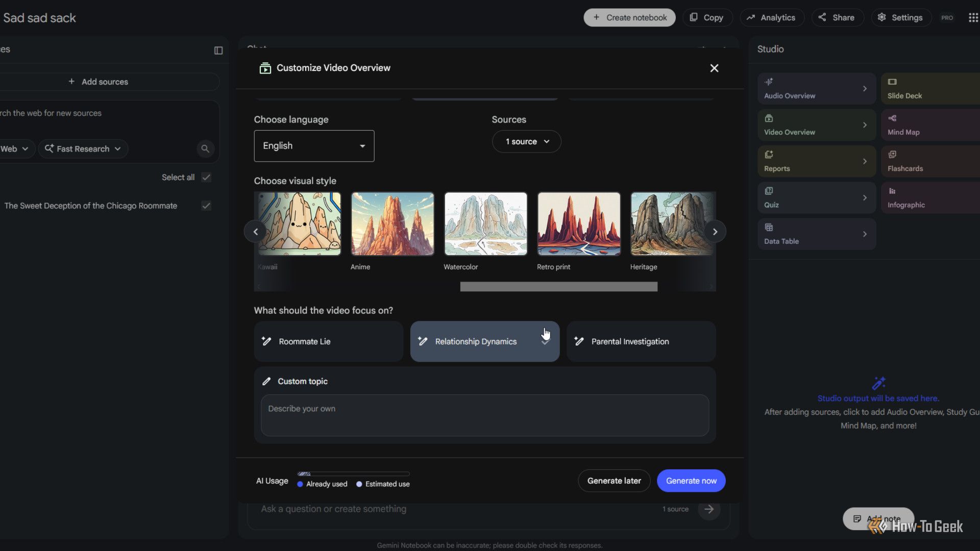Open the Choose language dropdown
980x551 pixels.
[314, 146]
